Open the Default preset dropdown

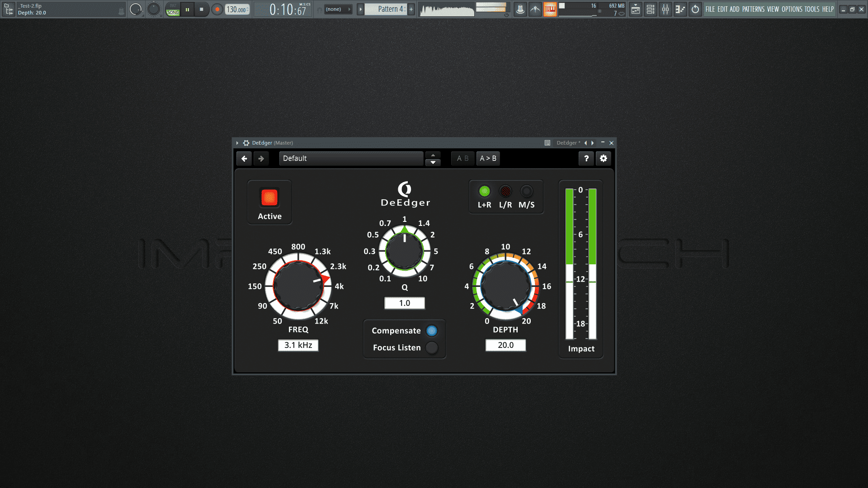(x=351, y=159)
